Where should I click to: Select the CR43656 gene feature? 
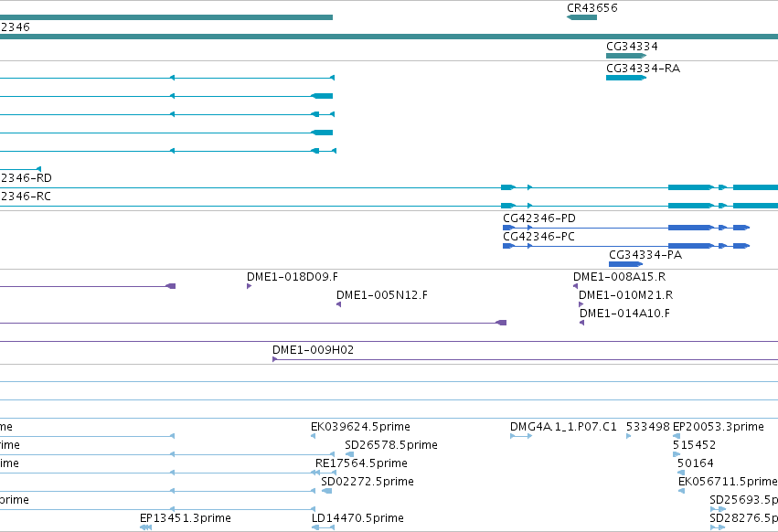581,17
